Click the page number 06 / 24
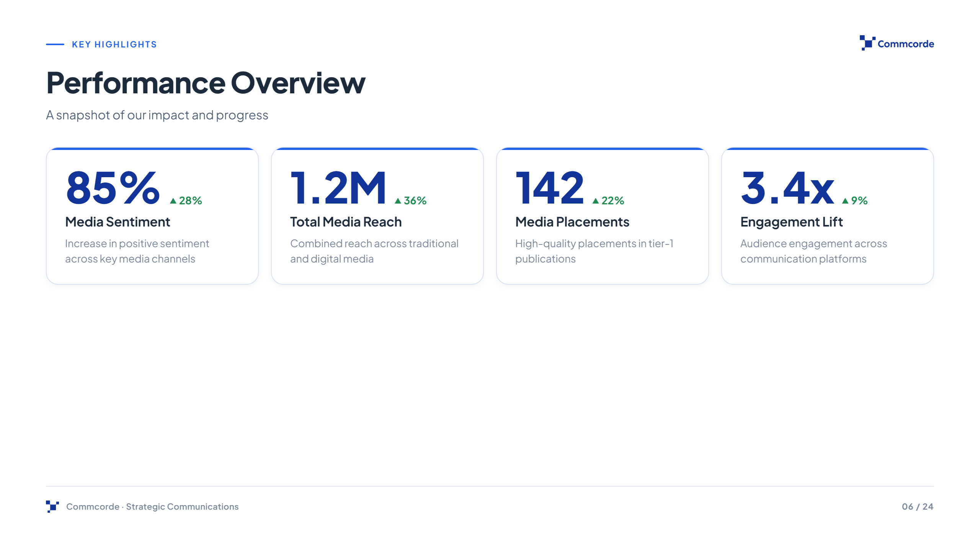The image size is (980, 551). [918, 507]
